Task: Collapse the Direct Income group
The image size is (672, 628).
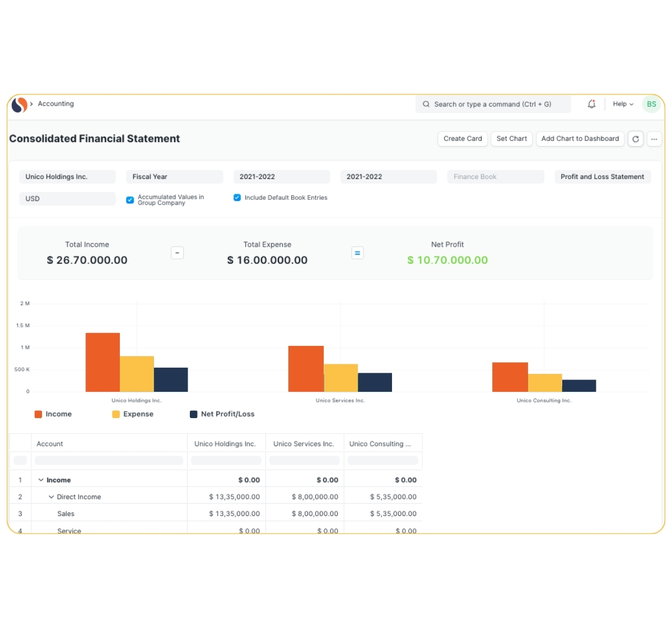Action: tap(52, 497)
